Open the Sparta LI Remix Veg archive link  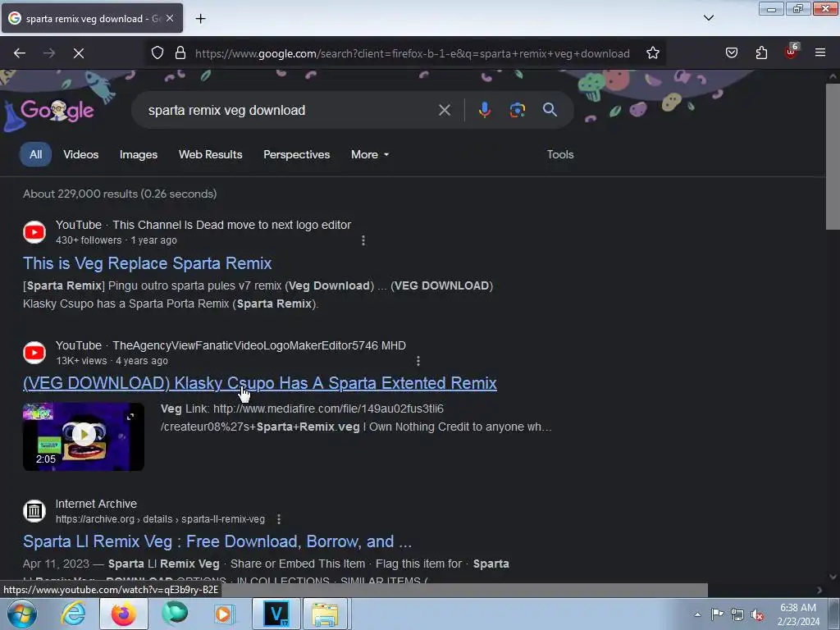[x=217, y=541]
